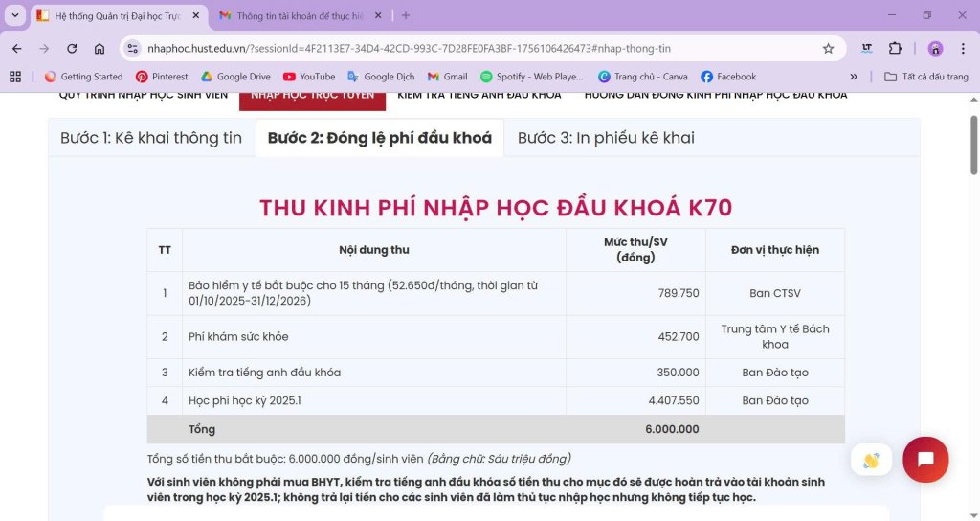Bookmark this page with the star icon

click(828, 48)
